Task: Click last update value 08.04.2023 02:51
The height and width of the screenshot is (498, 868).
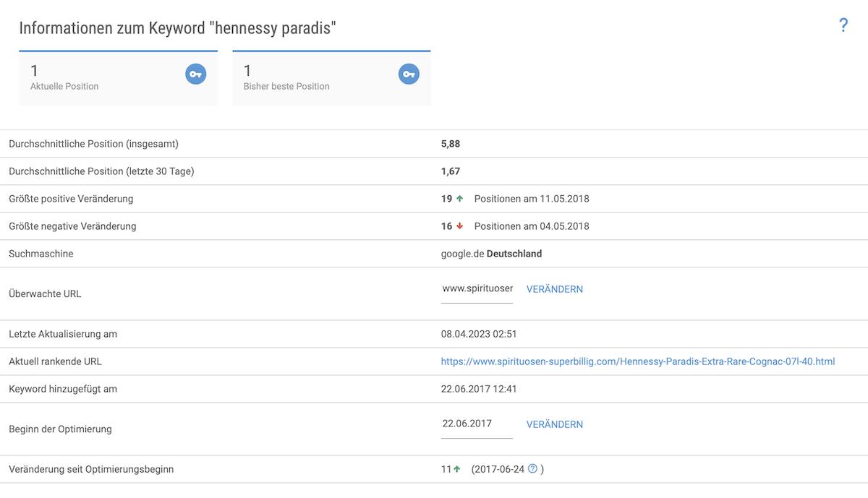Action: (x=479, y=334)
